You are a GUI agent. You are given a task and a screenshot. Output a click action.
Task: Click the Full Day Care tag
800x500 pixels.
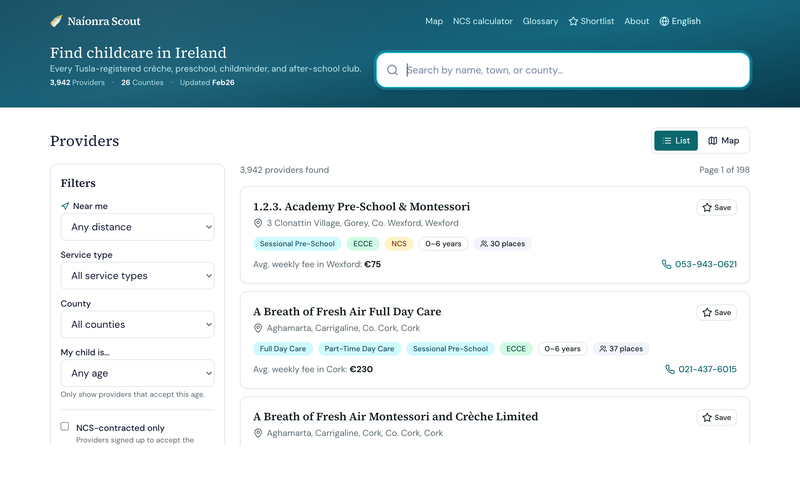tap(283, 349)
